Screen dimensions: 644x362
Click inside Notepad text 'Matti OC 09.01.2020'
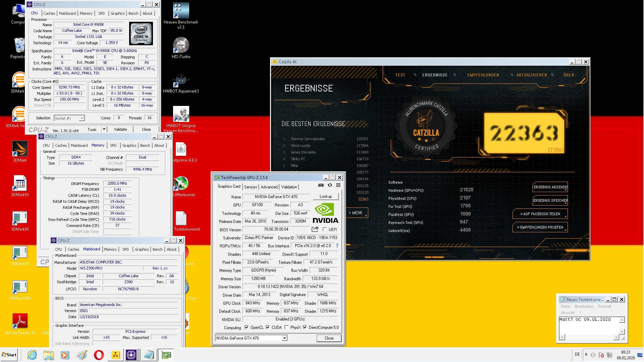[x=585, y=319]
